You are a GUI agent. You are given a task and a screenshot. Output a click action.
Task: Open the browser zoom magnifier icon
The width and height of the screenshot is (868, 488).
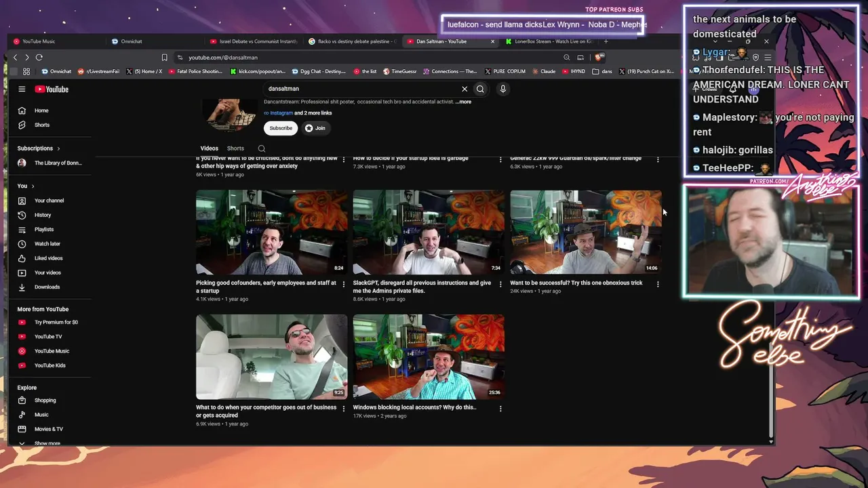pyautogui.click(x=567, y=58)
